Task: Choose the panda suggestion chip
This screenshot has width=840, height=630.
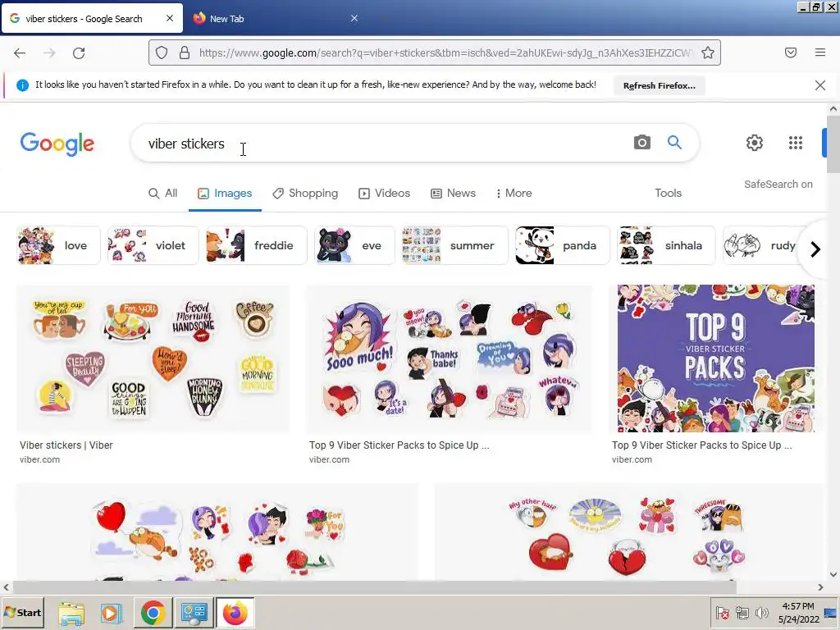Action: tap(563, 245)
